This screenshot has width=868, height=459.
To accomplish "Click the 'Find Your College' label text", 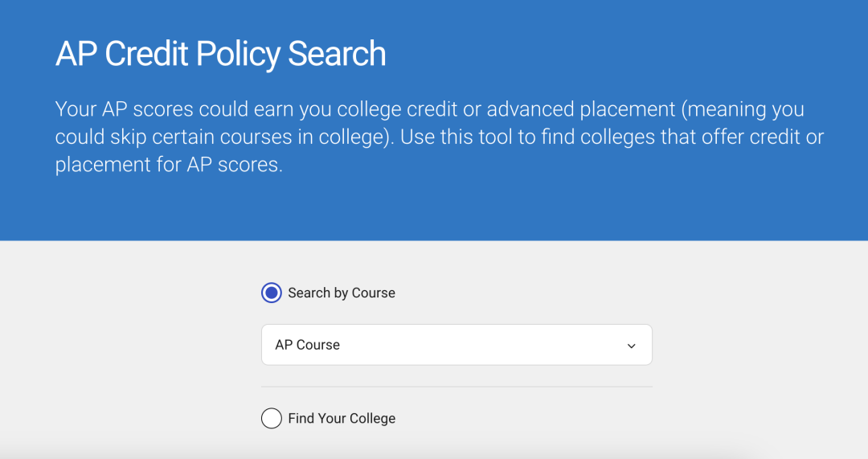I will (x=342, y=418).
